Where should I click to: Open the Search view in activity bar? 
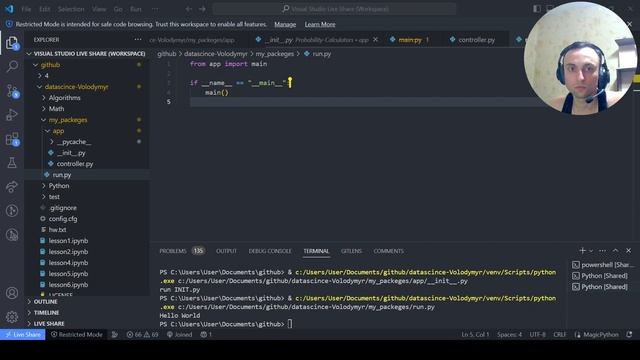coord(12,66)
